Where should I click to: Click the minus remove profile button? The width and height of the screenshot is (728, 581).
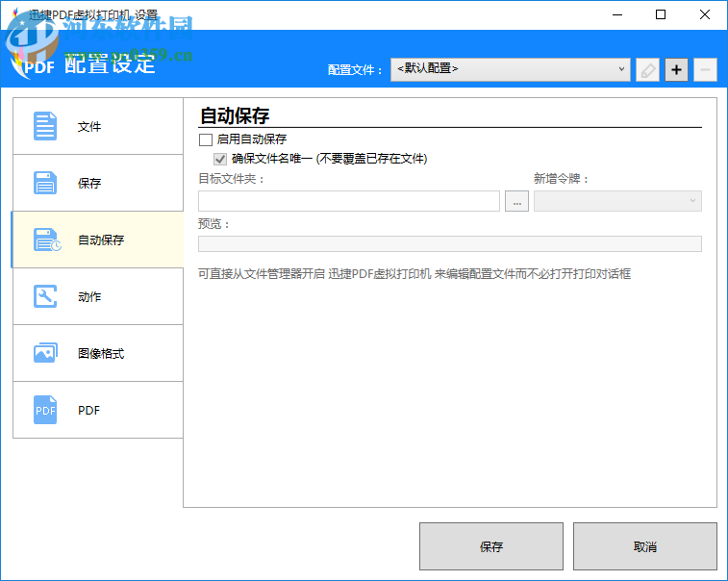click(705, 70)
